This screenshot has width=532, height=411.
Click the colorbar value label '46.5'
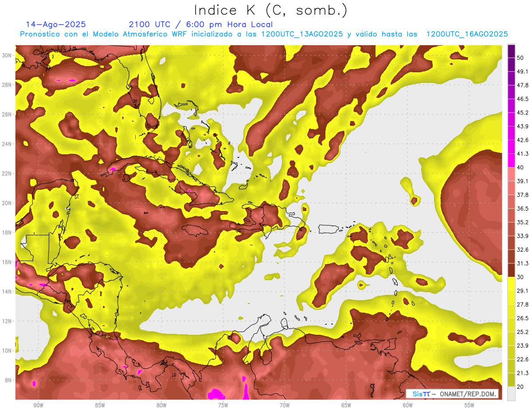point(522,99)
